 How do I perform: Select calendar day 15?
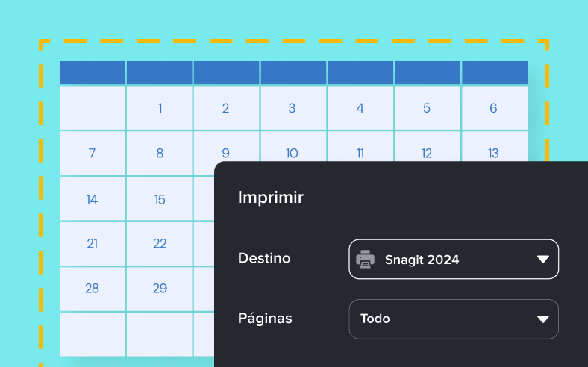pyautogui.click(x=160, y=199)
